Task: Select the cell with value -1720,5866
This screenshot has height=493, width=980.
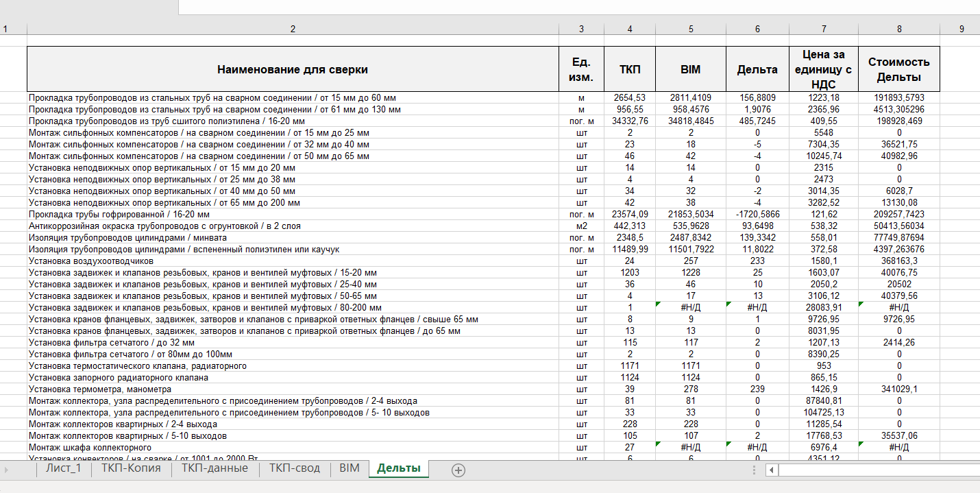Action: (x=757, y=215)
